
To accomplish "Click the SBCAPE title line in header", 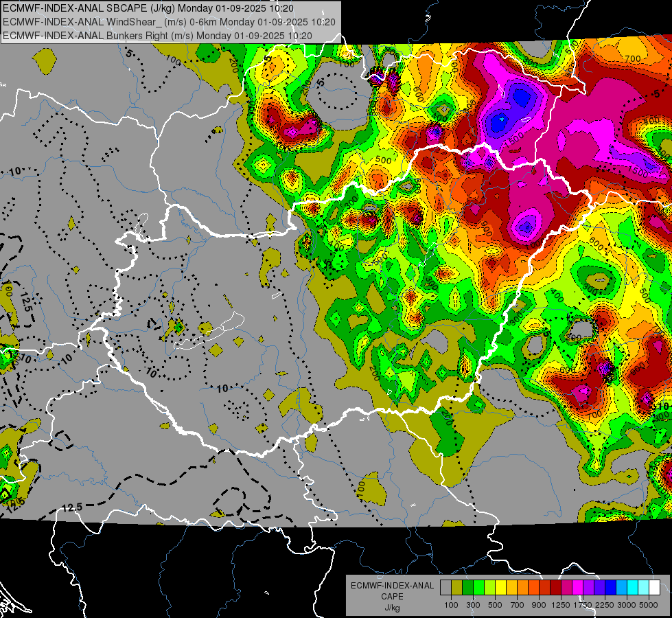I will pos(148,8).
